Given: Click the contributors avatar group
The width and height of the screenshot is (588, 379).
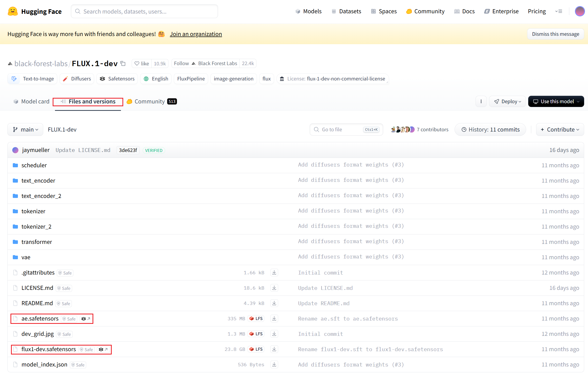Looking at the screenshot, I should [x=403, y=129].
